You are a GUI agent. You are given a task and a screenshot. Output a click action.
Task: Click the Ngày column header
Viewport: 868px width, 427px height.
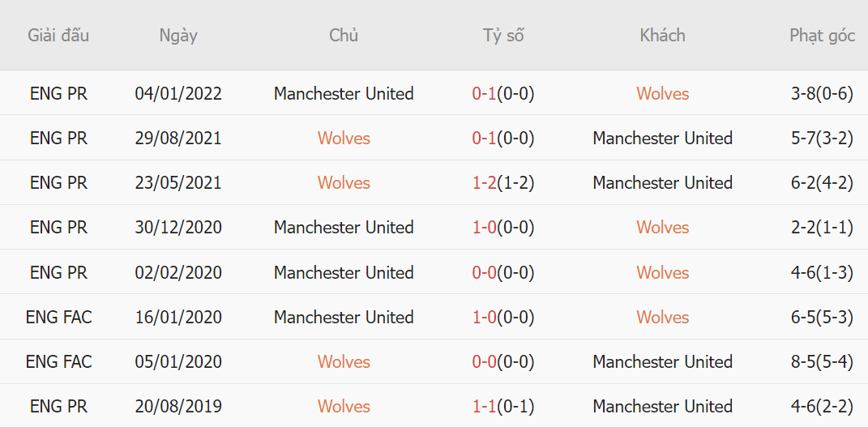click(178, 36)
